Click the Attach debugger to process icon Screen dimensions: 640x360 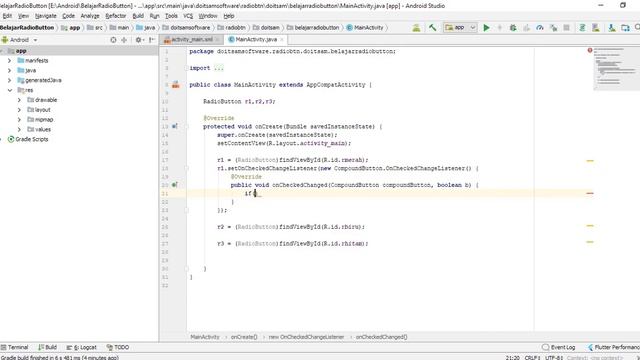pos(553,28)
